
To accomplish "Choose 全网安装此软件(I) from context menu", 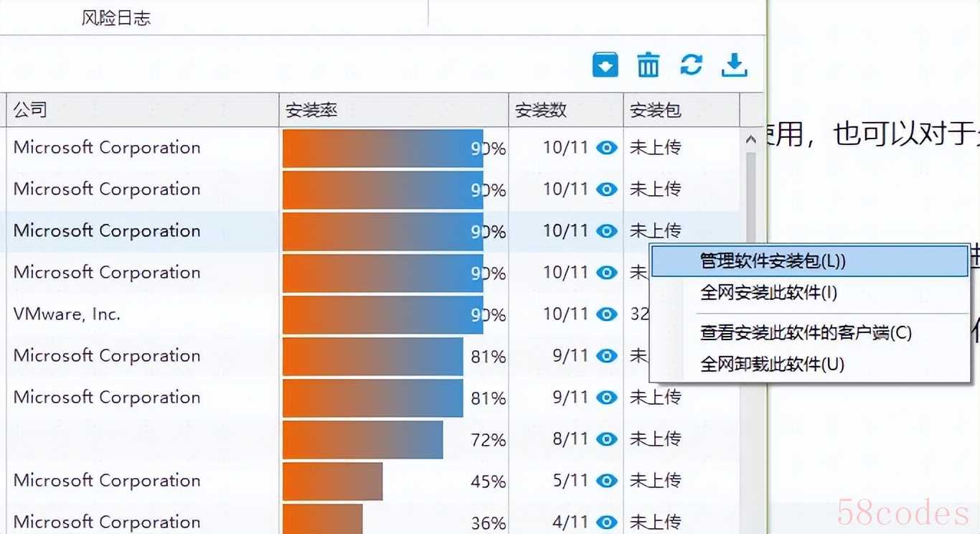I will pyautogui.click(x=809, y=293).
